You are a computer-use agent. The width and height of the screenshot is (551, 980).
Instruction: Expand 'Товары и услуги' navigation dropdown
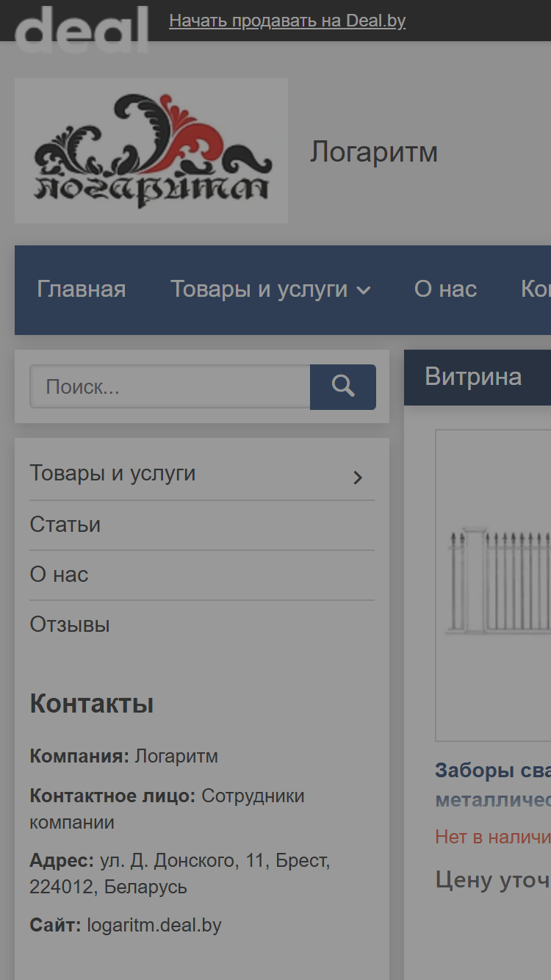pos(270,289)
